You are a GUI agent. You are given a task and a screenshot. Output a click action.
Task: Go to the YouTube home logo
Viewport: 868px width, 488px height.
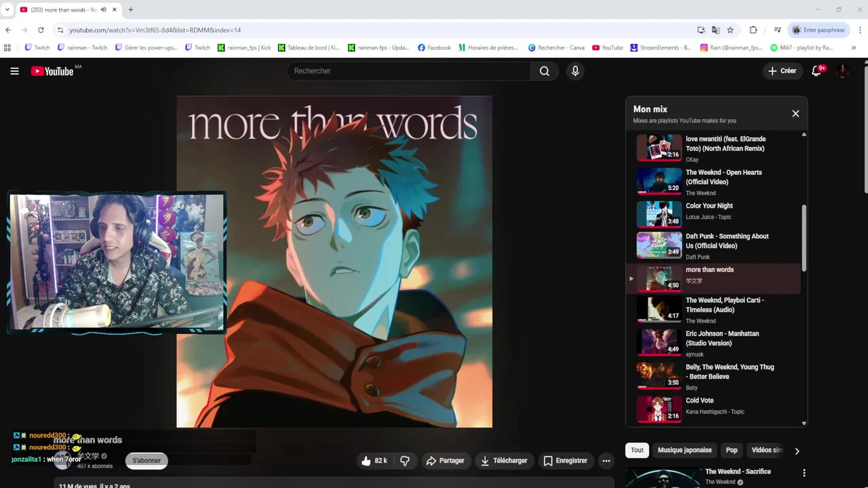click(x=52, y=71)
